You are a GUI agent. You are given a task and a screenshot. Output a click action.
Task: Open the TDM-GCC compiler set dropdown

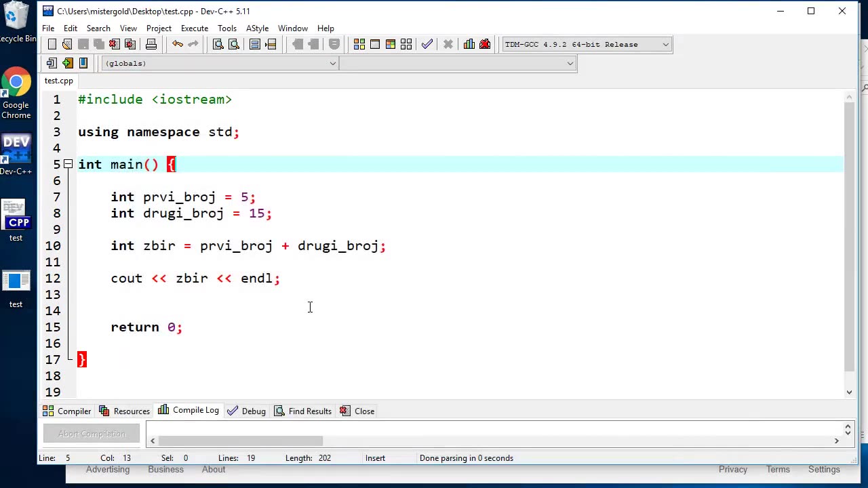(586, 44)
